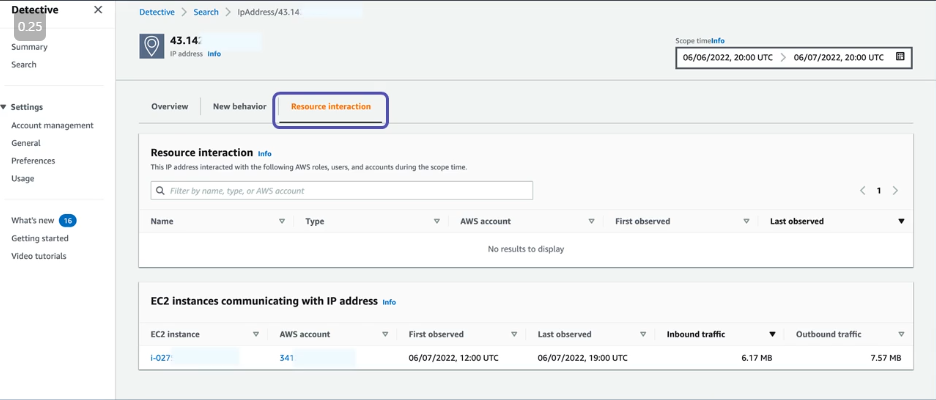Open AWS account link starting 341

pyautogui.click(x=287, y=358)
